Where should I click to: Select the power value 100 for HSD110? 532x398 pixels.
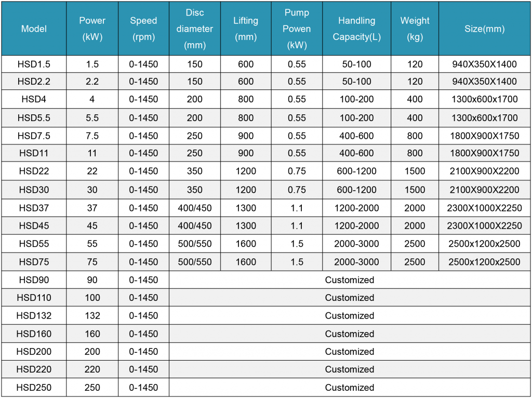(92, 298)
